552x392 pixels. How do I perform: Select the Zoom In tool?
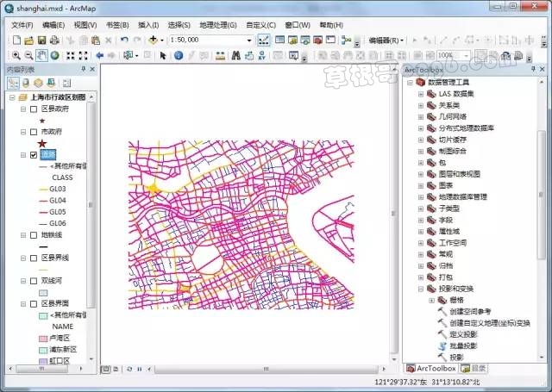[16, 55]
